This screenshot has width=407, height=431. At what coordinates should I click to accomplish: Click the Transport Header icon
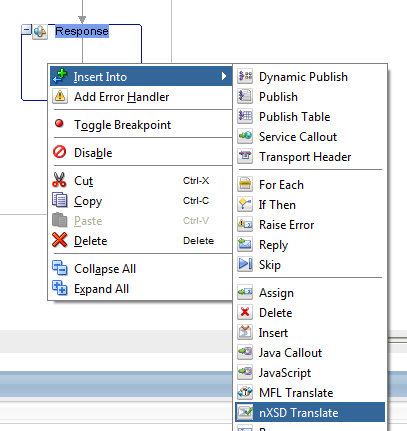(x=245, y=157)
